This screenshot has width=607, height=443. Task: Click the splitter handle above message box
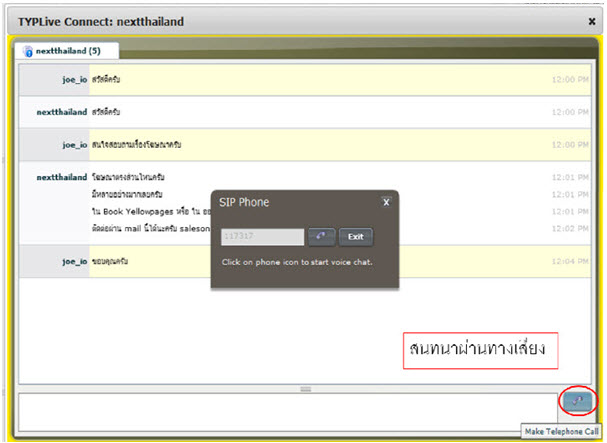[306, 389]
